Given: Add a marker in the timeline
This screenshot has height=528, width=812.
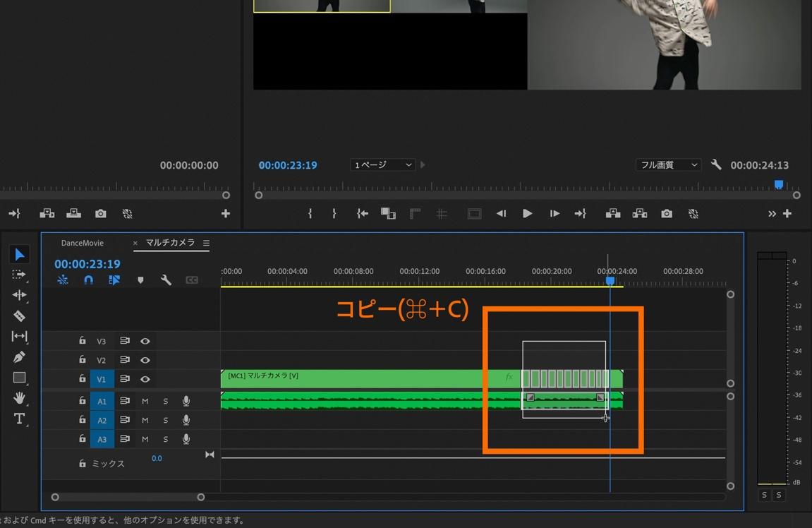Looking at the screenshot, I should click(x=140, y=280).
